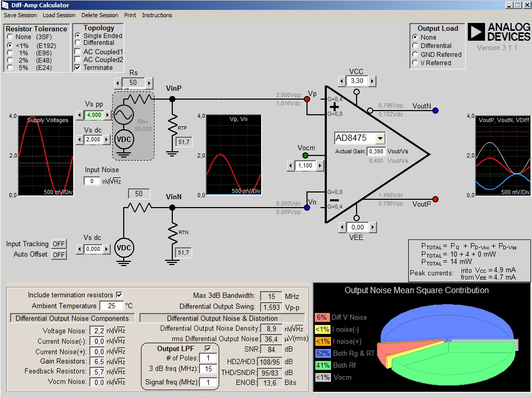Increase Vocm with right arrow
The image size is (532, 398).
320,166
